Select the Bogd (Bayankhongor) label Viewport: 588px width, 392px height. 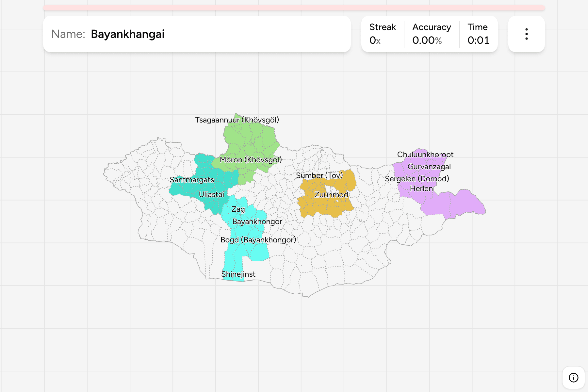tap(258, 240)
